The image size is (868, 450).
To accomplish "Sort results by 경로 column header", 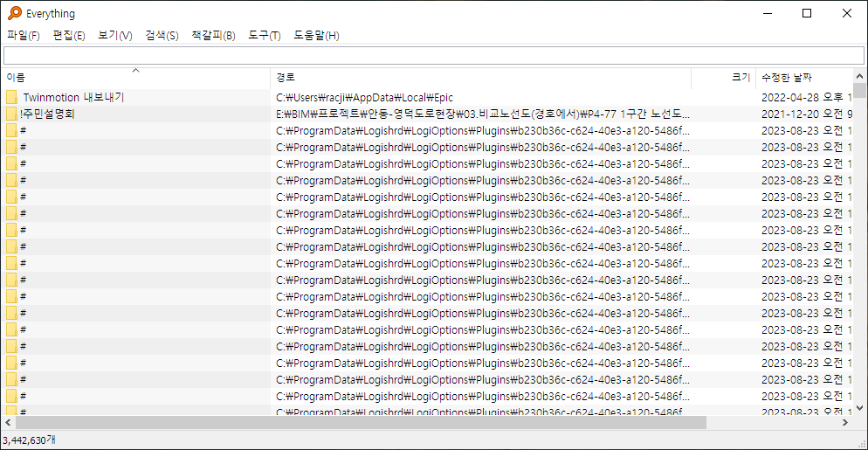I will pyautogui.click(x=481, y=78).
